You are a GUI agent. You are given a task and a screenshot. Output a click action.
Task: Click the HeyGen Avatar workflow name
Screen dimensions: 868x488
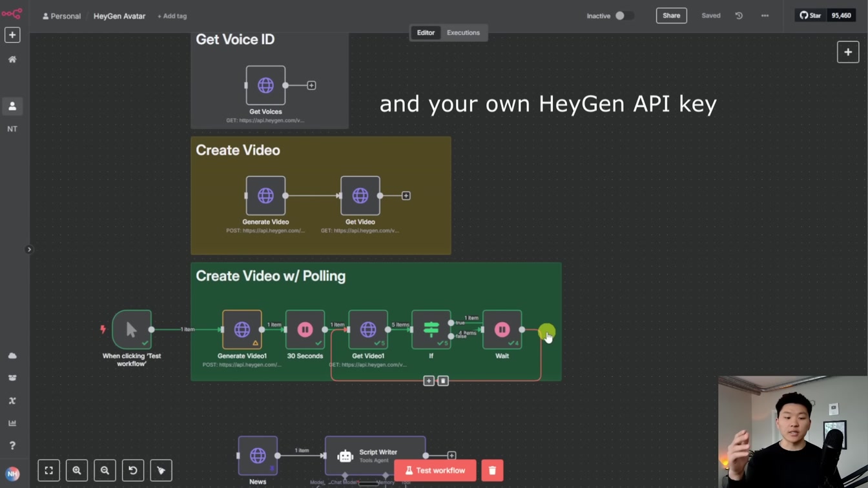pos(119,16)
